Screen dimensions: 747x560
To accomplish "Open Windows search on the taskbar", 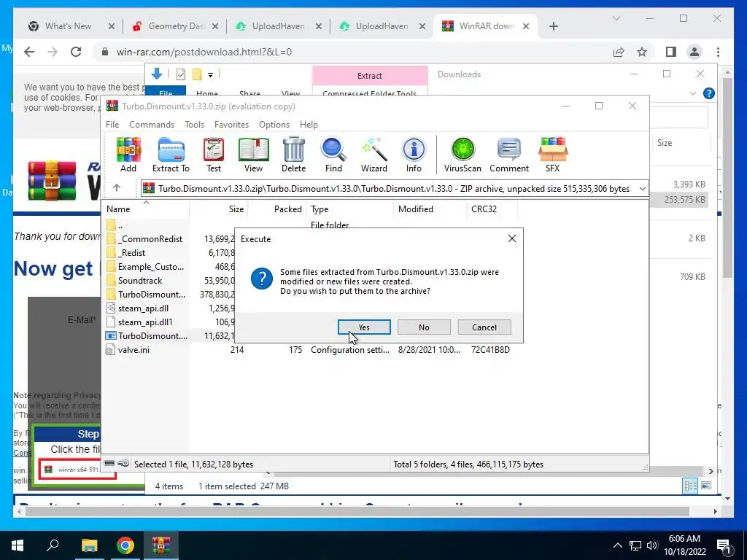I will pyautogui.click(x=53, y=545).
